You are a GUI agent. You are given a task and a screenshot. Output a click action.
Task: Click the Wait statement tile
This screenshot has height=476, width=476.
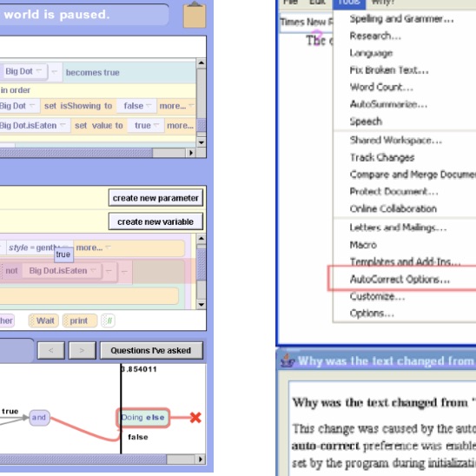(43, 321)
